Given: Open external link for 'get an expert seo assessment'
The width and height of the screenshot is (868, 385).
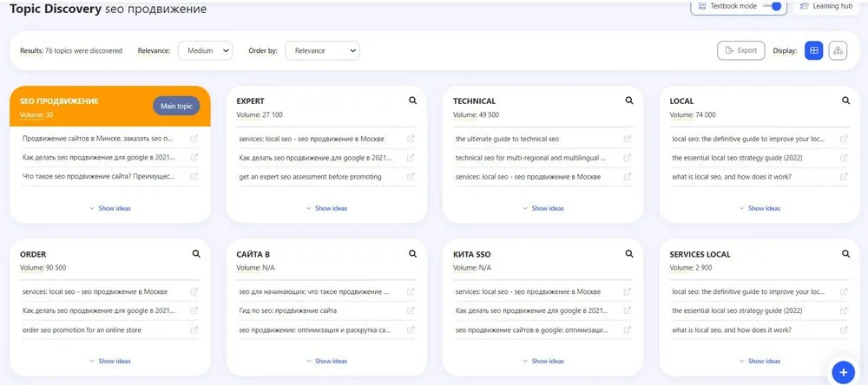Looking at the screenshot, I should [411, 177].
